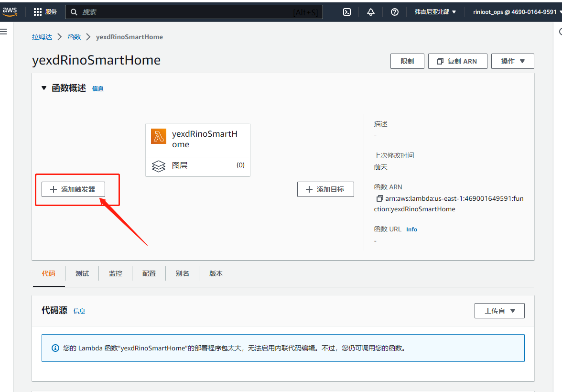Go to 函数 breadcrumb link
This screenshot has width=562, height=392.
tap(74, 37)
